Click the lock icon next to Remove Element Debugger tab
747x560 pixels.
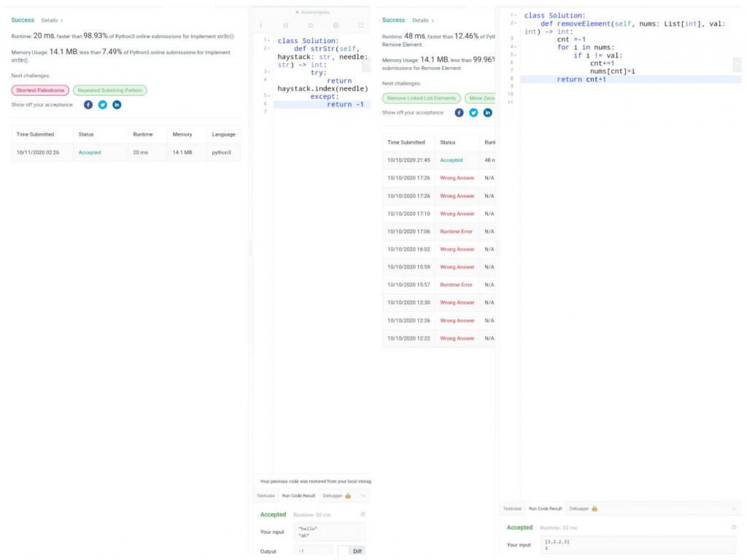[x=595, y=508]
